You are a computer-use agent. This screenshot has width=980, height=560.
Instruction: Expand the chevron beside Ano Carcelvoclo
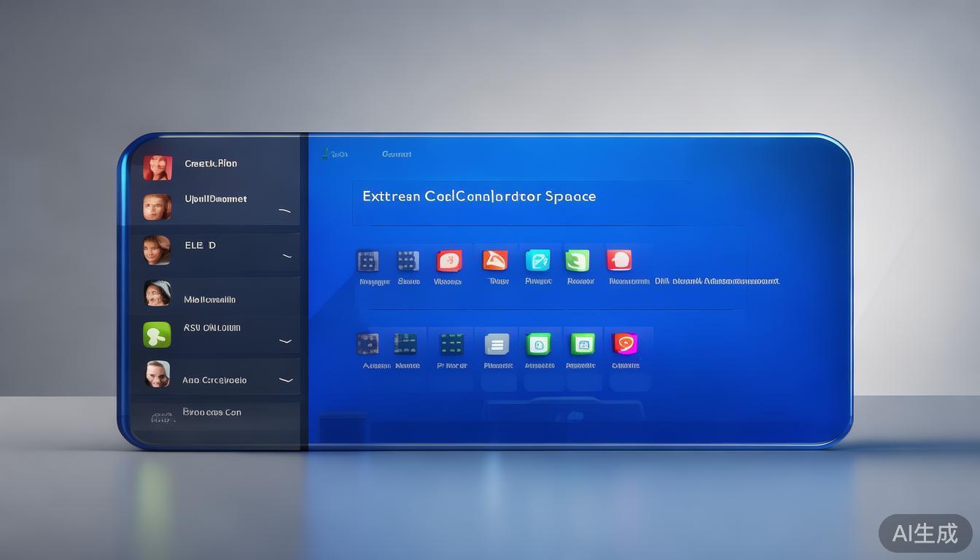click(286, 380)
